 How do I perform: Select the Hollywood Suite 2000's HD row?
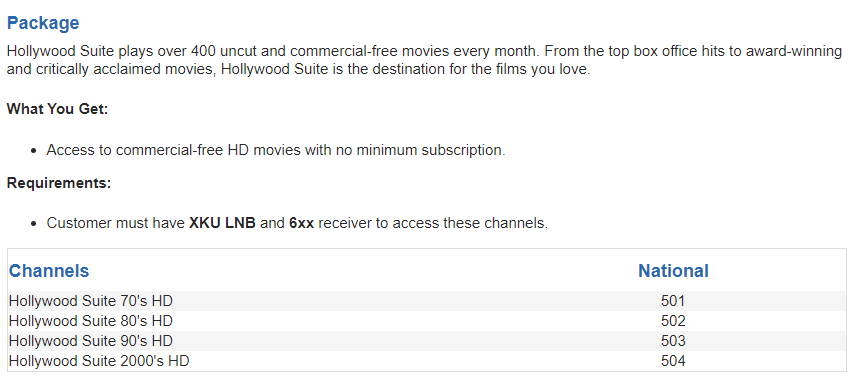pyautogui.click(x=427, y=361)
